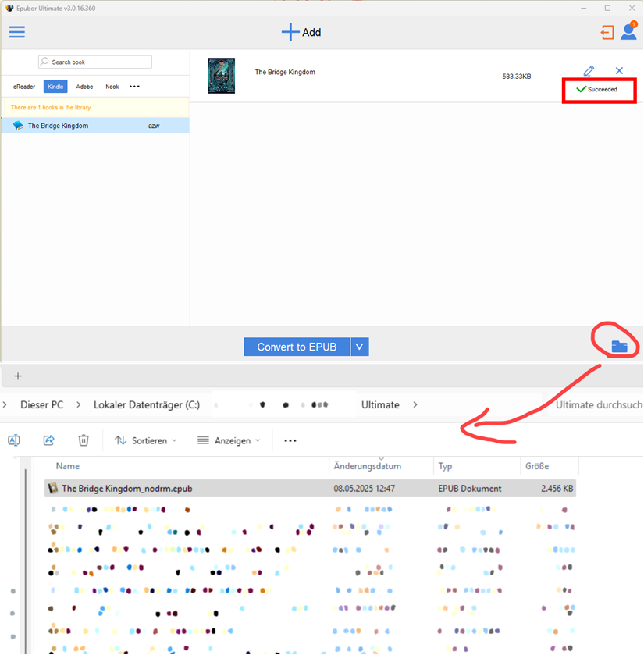This screenshot has width=644, height=655.
Task: Select the Kindle tab
Action: tap(55, 87)
